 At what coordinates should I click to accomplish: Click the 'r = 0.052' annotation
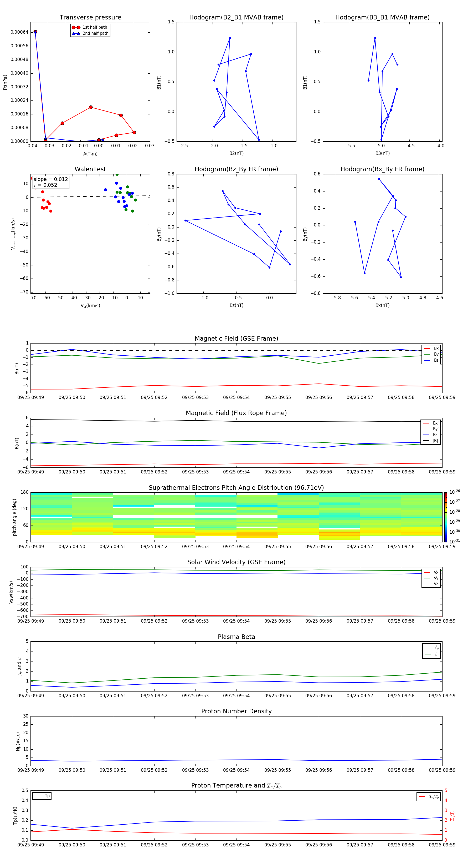tap(46, 185)
